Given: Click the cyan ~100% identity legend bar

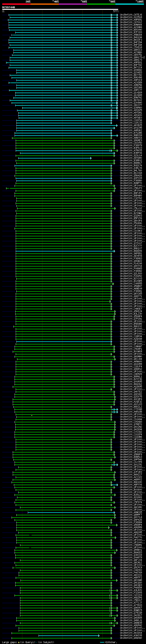Looking at the screenshot, I should [x=129, y=4].
